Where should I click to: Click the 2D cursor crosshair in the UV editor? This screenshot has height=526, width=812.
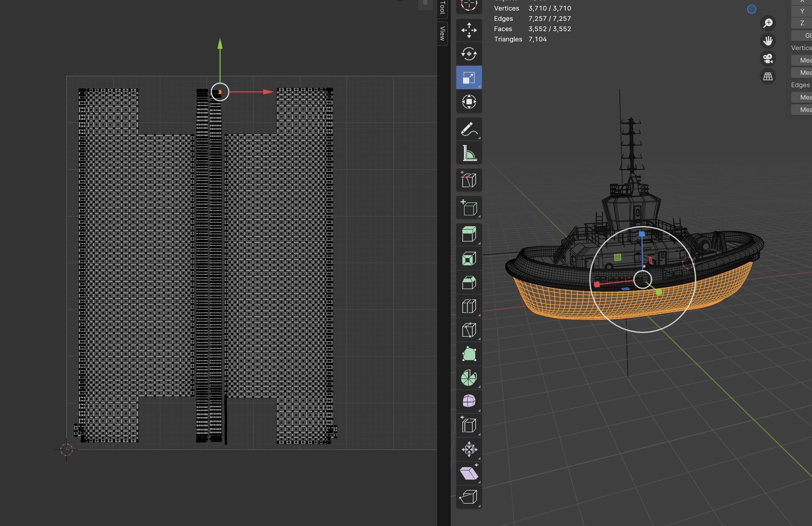point(66,450)
